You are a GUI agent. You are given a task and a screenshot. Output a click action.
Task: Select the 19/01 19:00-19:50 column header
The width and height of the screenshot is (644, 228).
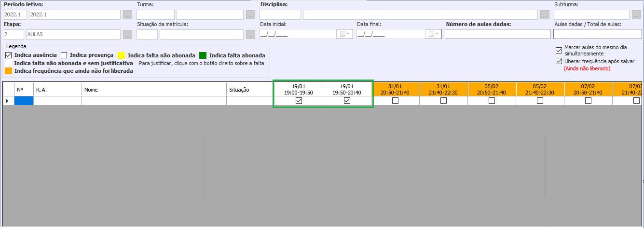click(299, 89)
